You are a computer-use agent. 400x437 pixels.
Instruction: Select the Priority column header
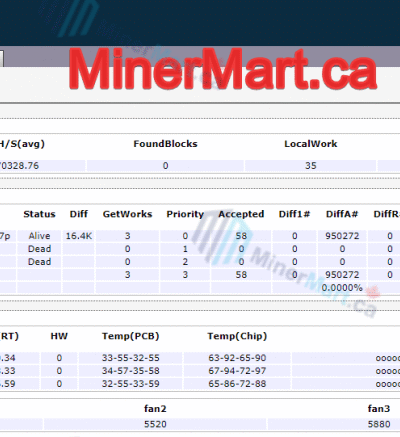click(185, 214)
